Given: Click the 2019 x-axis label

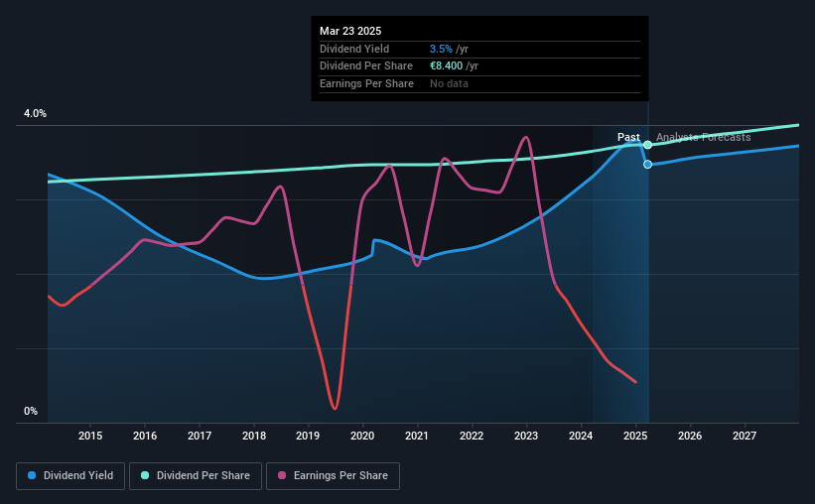Looking at the screenshot, I should point(308,436).
